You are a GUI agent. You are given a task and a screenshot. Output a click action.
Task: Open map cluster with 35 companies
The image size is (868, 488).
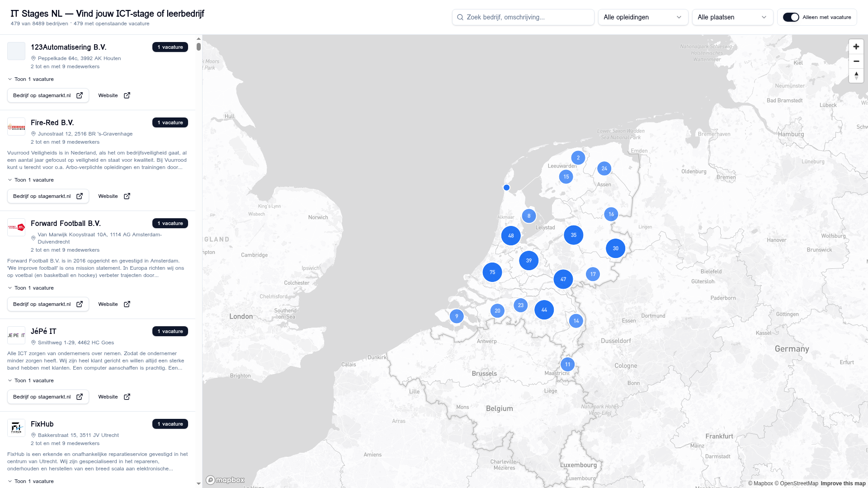(573, 235)
